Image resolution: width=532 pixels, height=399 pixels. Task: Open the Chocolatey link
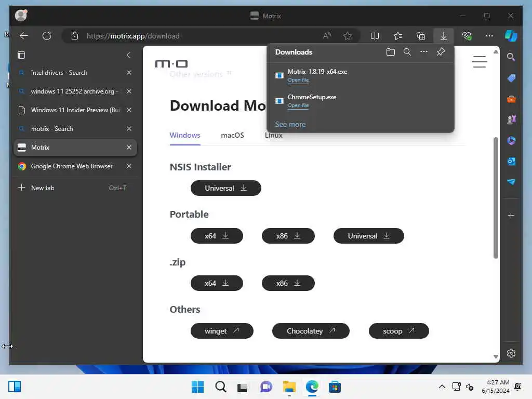point(311,331)
